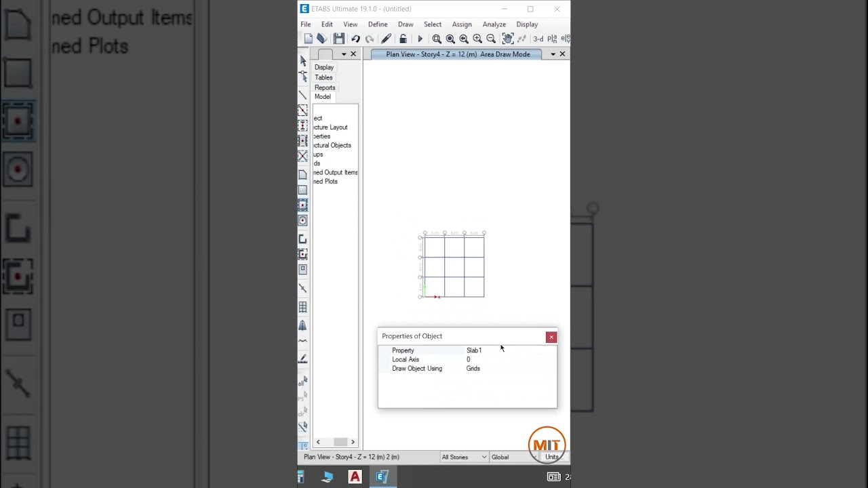Open the Model tab in explorer panel
Image resolution: width=868 pixels, height=488 pixels.
(323, 97)
